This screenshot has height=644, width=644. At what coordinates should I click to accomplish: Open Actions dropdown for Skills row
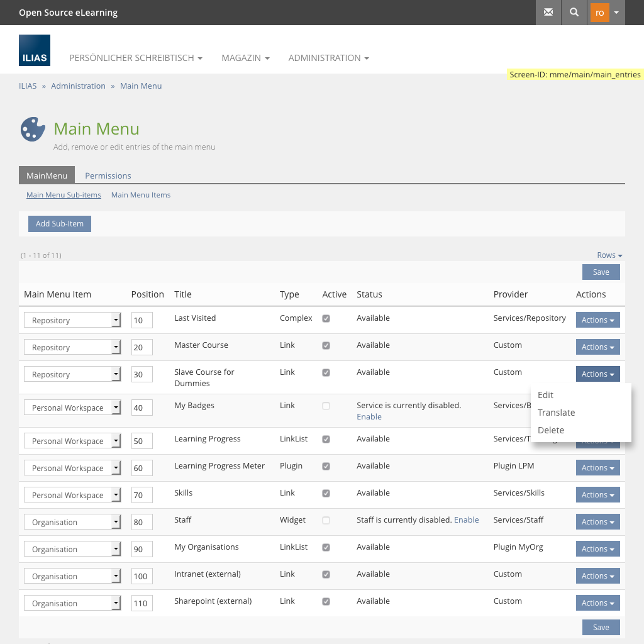[x=597, y=495]
